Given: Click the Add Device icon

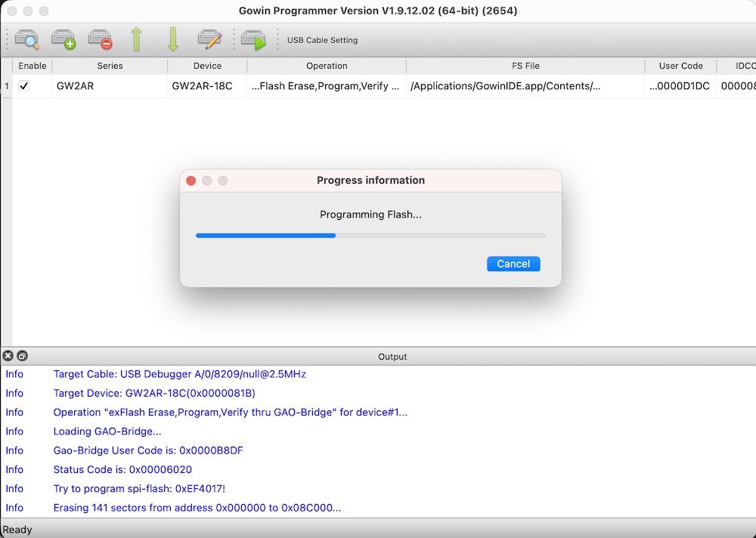Looking at the screenshot, I should [63, 39].
